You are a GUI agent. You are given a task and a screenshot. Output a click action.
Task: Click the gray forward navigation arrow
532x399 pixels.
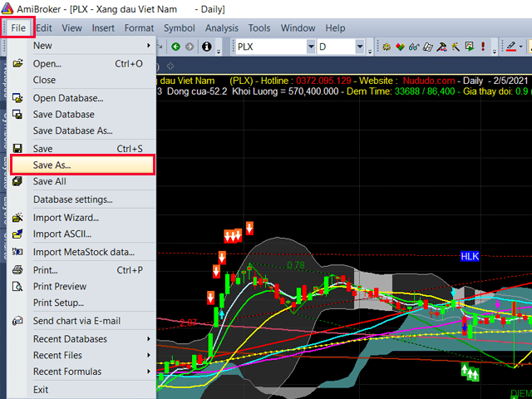point(190,47)
